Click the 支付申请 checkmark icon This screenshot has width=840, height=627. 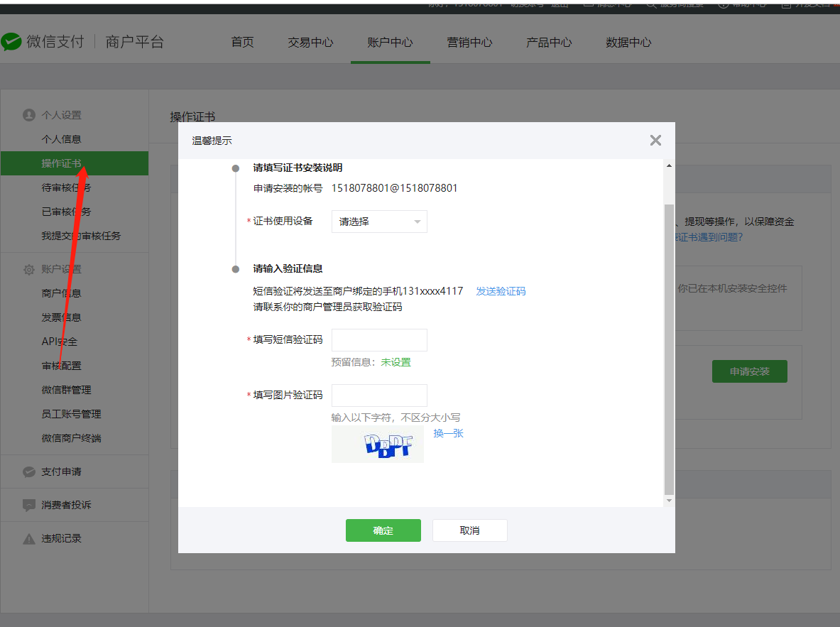pos(29,471)
